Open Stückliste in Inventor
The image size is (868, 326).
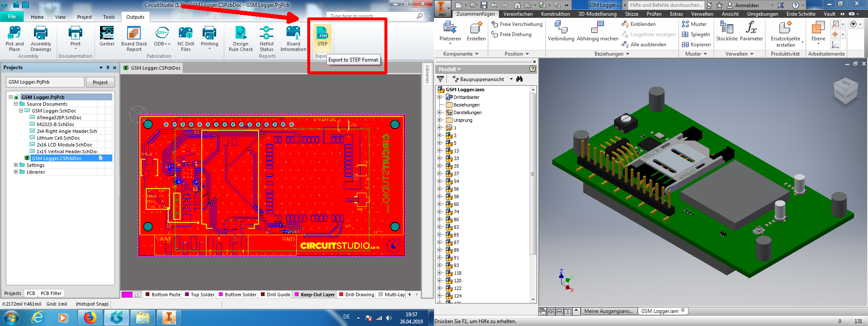click(x=727, y=31)
